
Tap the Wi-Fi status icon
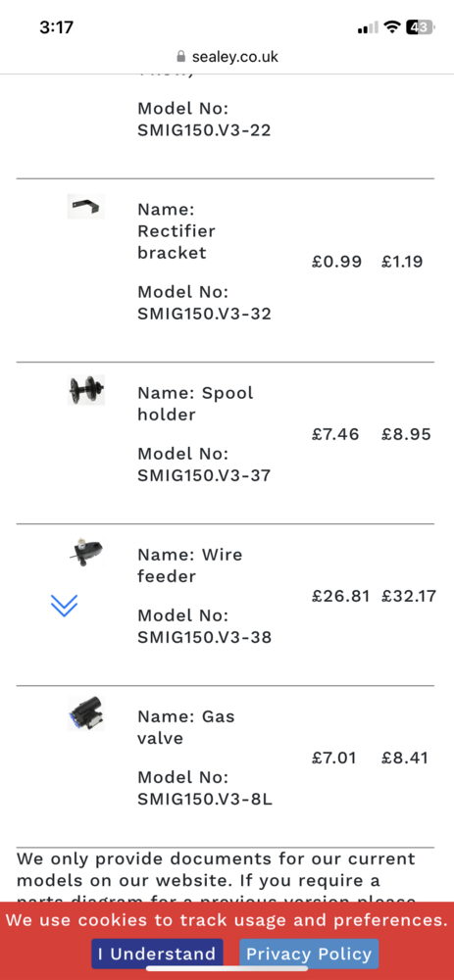coord(392,27)
